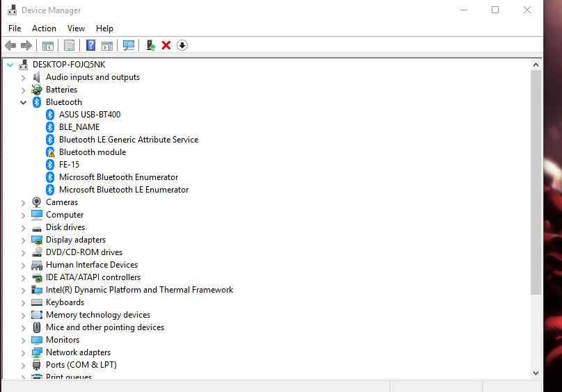
Task: Click the Batteries category icon
Action: (37, 90)
